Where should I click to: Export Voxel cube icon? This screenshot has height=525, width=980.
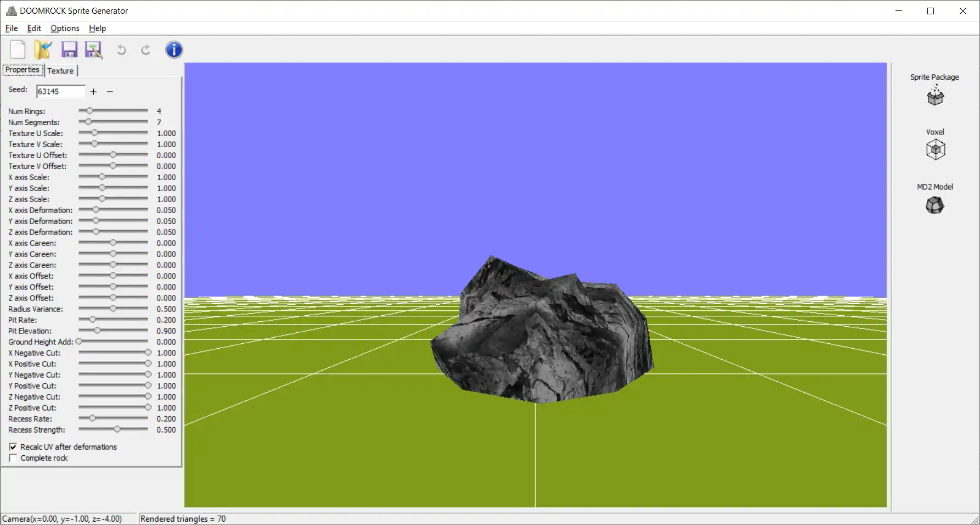pos(936,149)
